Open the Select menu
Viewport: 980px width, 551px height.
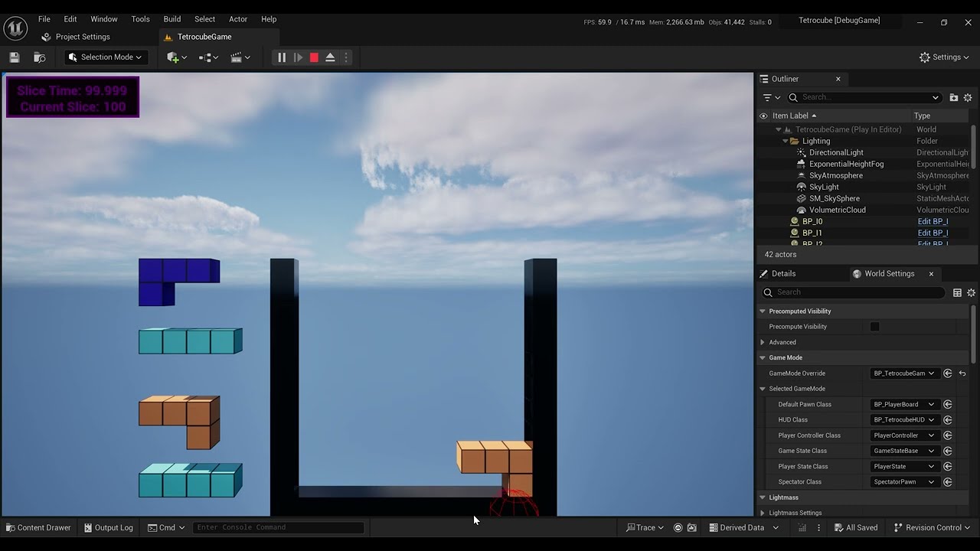(204, 19)
